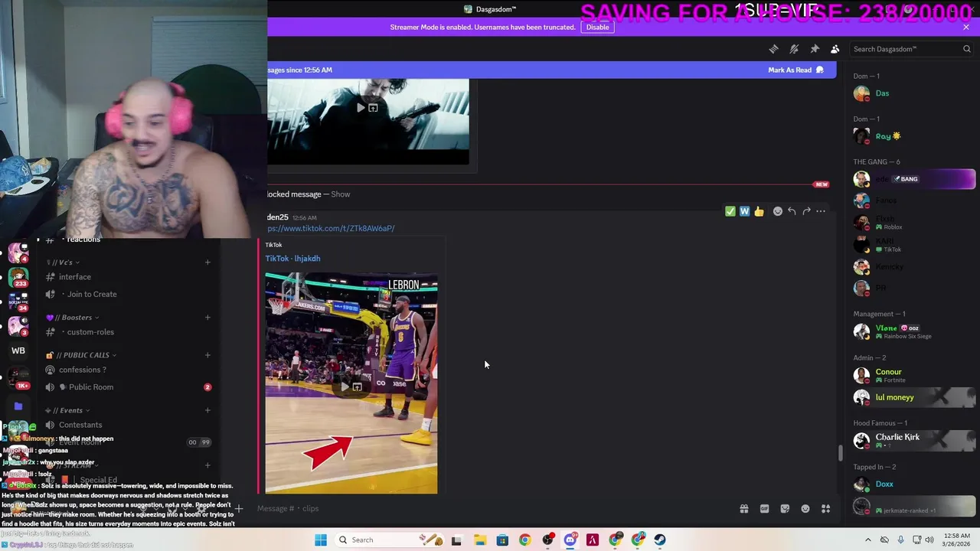Open add reaction emoji picker on message
980x551 pixels.
(x=778, y=211)
